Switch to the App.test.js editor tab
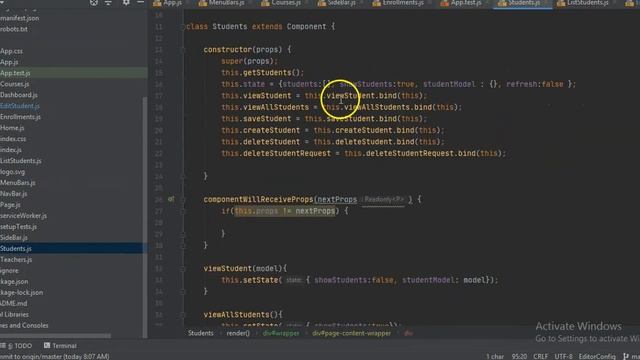Viewport: 640px width, 360px height. click(461, 3)
